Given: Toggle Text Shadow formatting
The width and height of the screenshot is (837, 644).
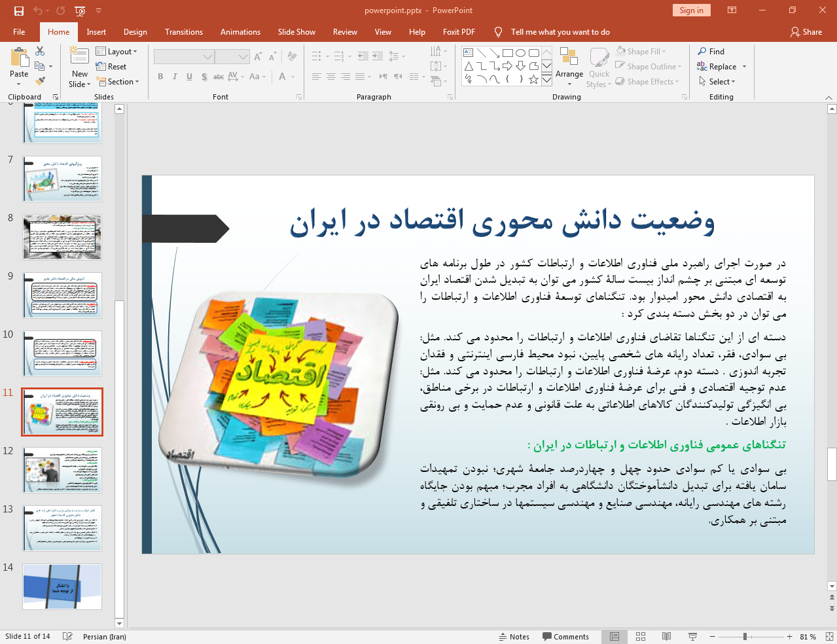Looking at the screenshot, I should (204, 77).
